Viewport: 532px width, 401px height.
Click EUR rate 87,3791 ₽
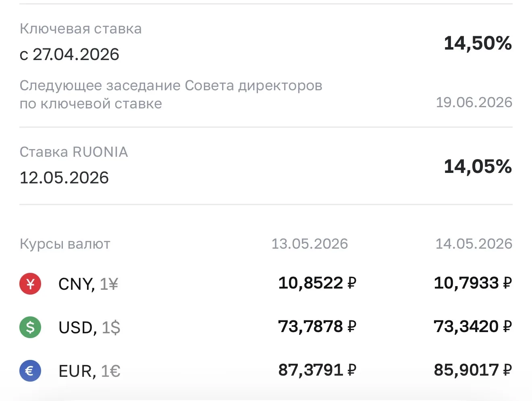(x=317, y=370)
